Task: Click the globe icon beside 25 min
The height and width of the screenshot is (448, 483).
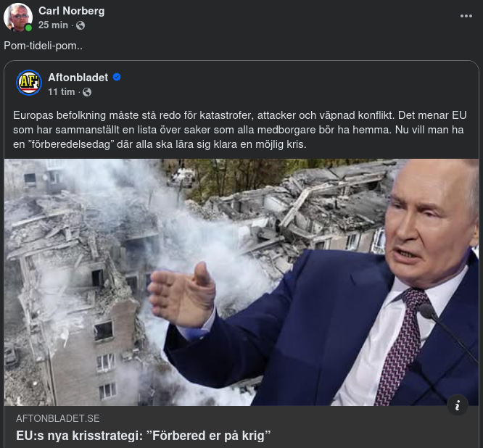Action: point(80,25)
